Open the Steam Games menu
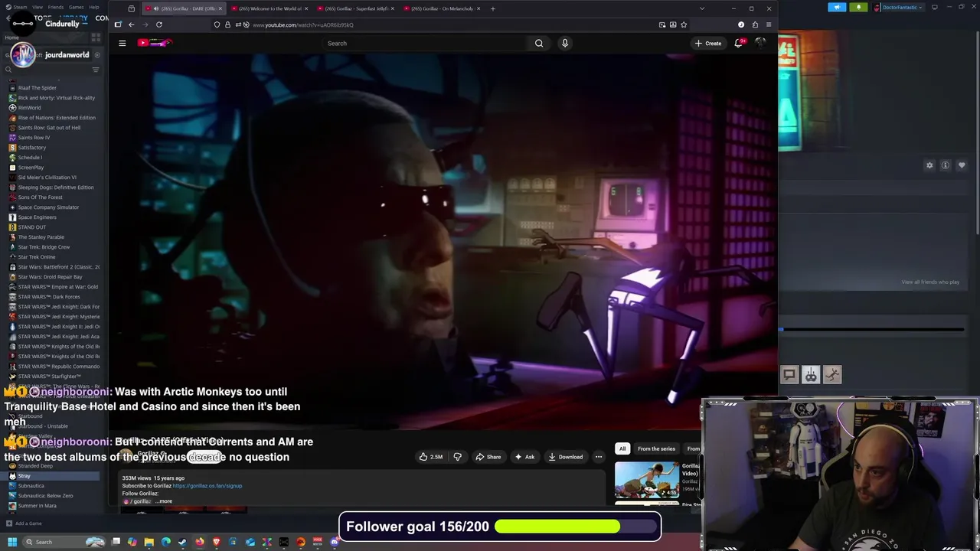980x551 pixels. [x=76, y=7]
